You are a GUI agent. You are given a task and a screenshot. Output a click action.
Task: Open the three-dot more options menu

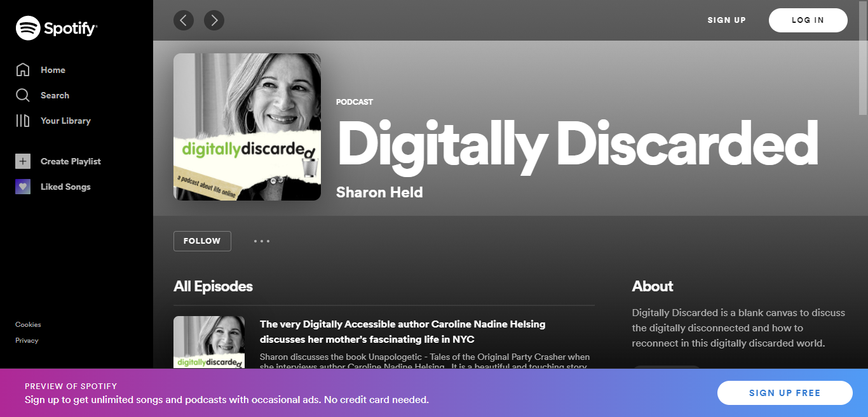coord(262,241)
